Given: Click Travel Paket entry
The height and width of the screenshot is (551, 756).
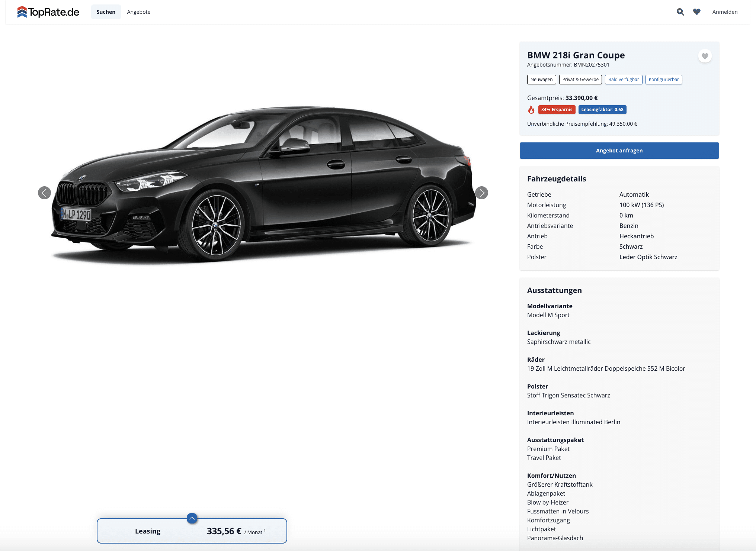Looking at the screenshot, I should 544,458.
